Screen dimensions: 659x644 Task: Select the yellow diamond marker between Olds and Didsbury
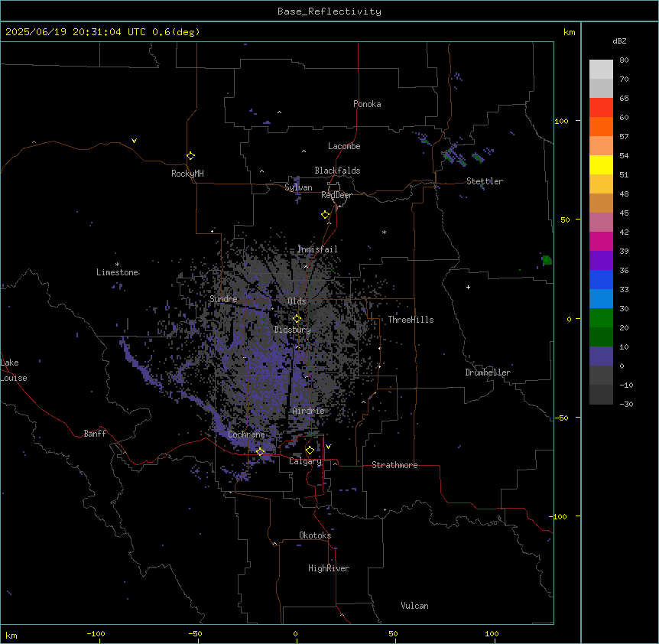click(x=297, y=318)
